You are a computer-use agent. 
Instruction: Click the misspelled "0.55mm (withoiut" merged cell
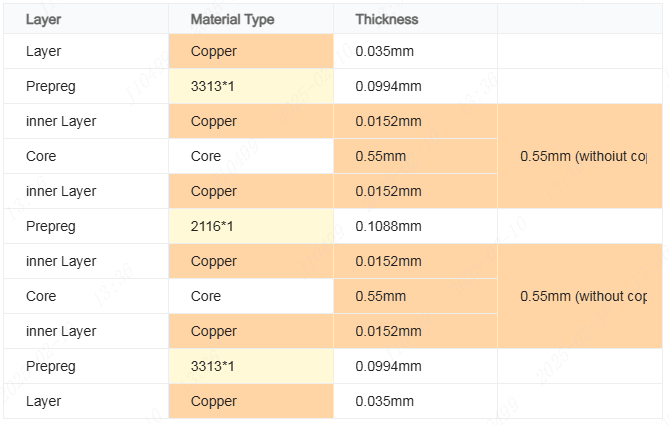tap(583, 157)
